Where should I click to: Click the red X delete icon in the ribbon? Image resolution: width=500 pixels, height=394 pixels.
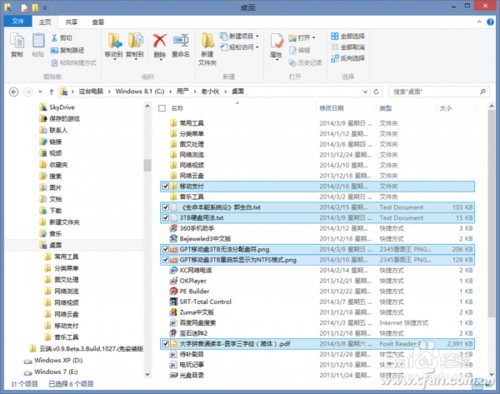[x=160, y=41]
